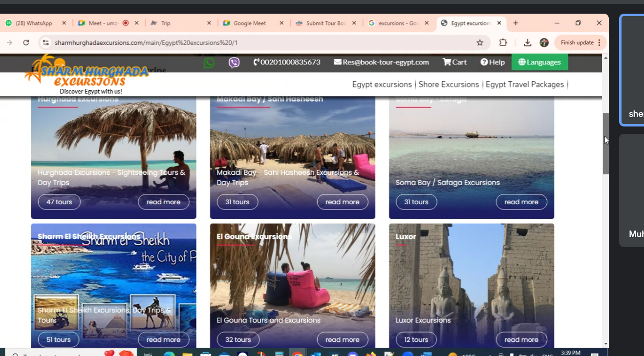644x356 pixels.
Task: Click 32 tours on El Gouna card
Action: point(238,339)
